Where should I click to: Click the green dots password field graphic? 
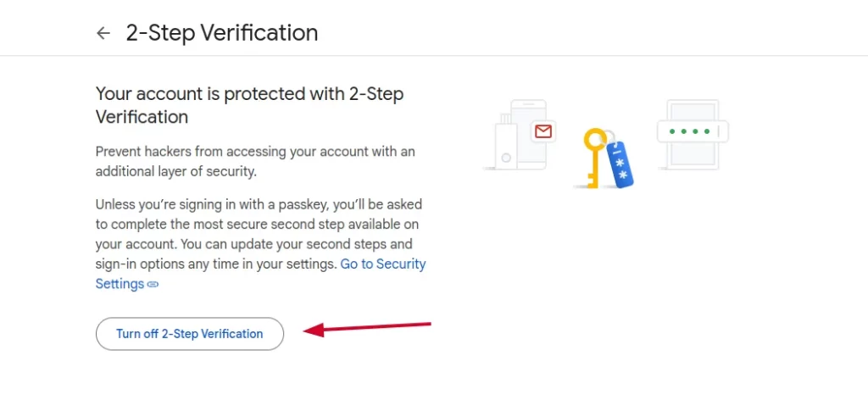[693, 131]
